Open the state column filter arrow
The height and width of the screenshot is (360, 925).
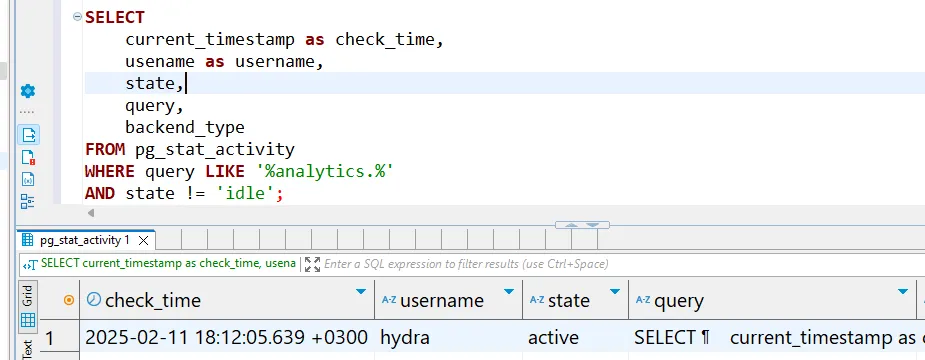(x=615, y=292)
